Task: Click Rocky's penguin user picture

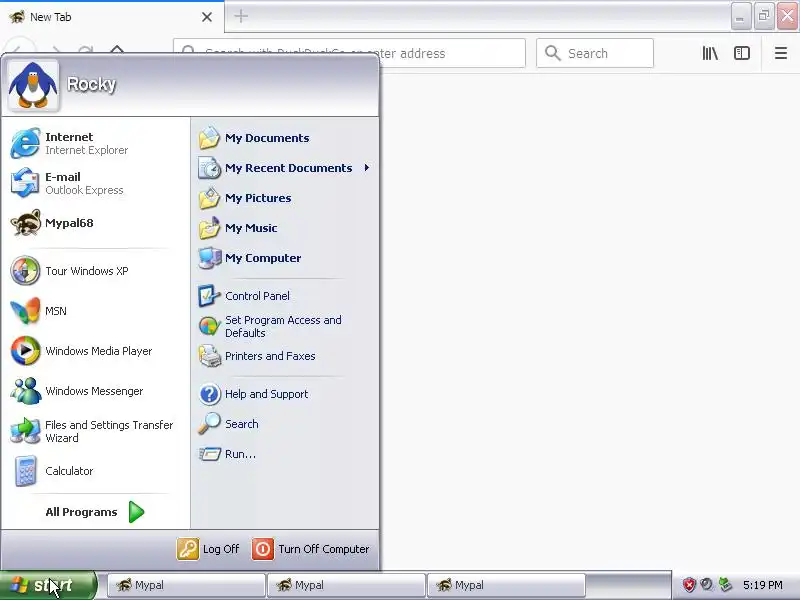Action: tap(33, 86)
